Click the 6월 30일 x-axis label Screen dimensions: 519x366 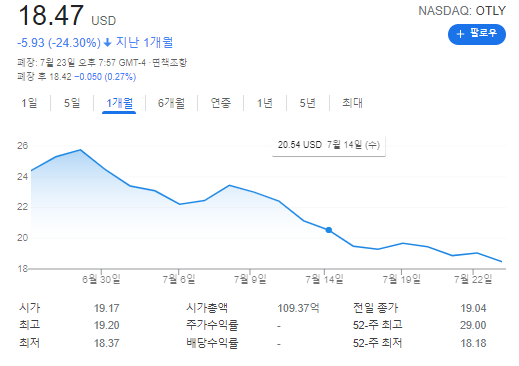tap(101, 279)
